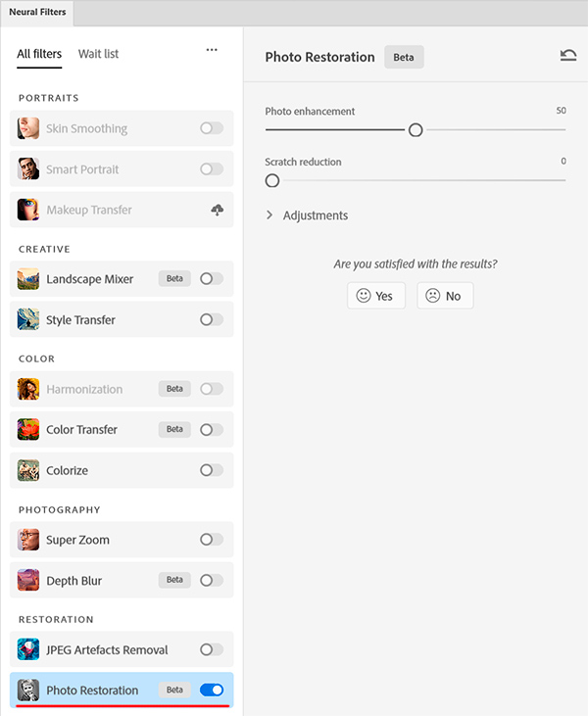Enable the Style Transfer toggle

pyautogui.click(x=211, y=319)
